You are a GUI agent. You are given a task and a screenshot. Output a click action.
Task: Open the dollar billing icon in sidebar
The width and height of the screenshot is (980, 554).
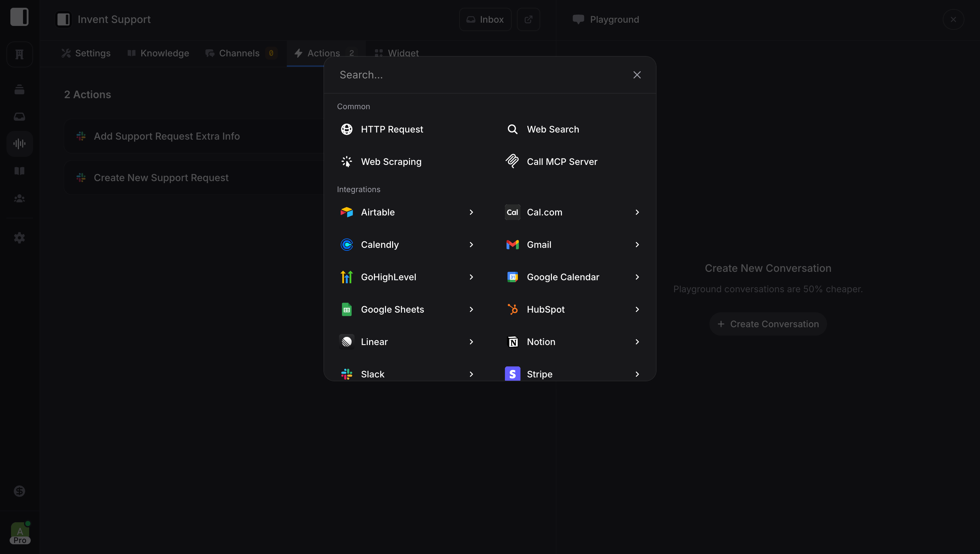pyautogui.click(x=19, y=491)
